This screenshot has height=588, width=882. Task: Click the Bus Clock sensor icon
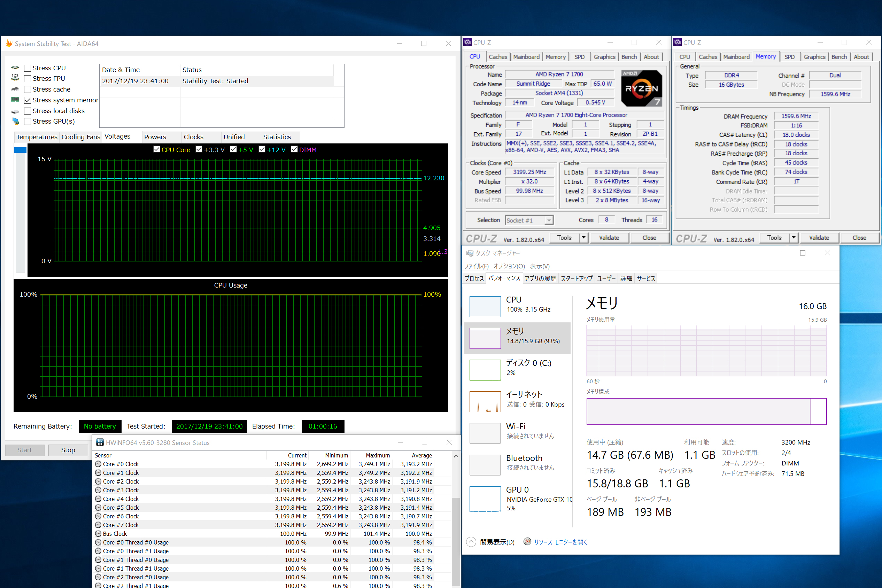click(98, 534)
